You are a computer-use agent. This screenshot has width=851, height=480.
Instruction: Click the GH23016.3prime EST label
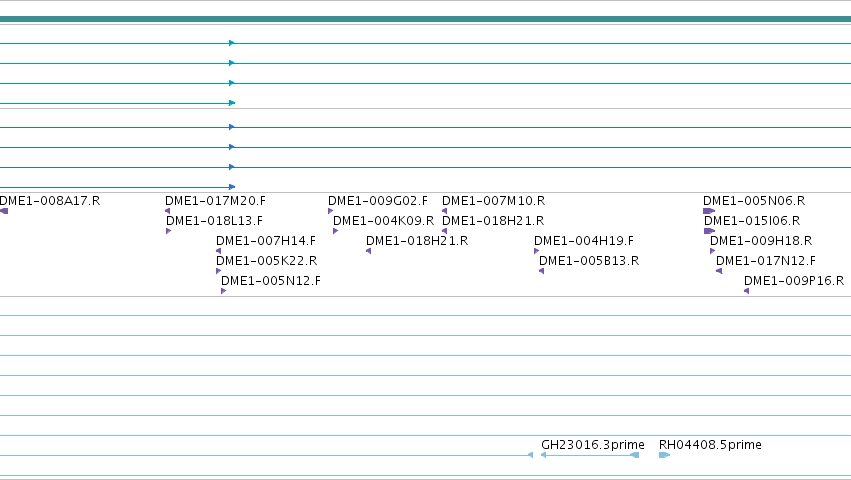(x=593, y=445)
